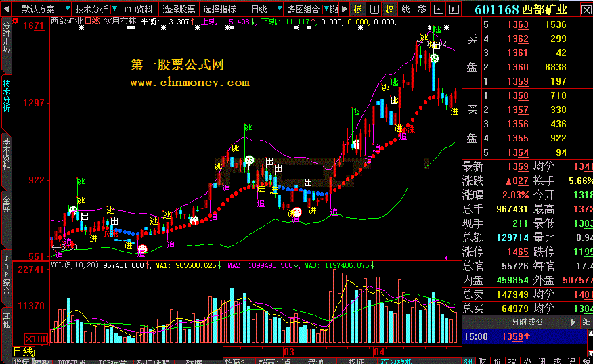Click the 分时成交 header label

527,322
